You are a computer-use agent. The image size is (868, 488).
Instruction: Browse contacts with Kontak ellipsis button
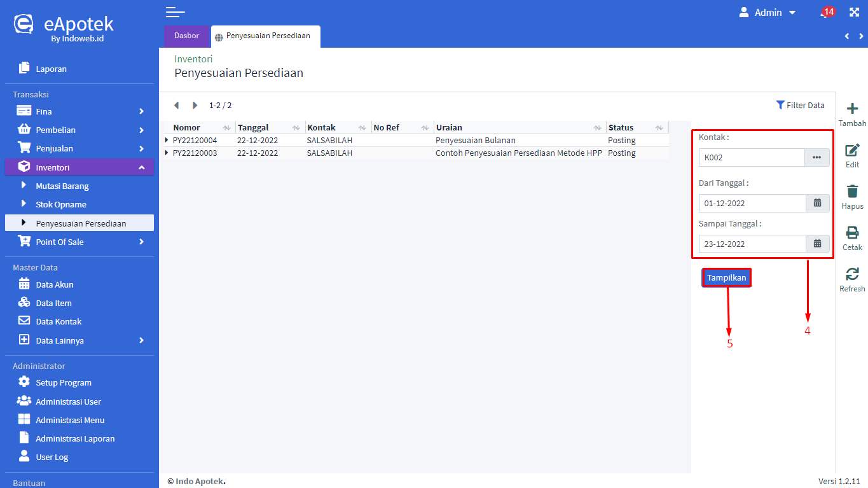[817, 158]
